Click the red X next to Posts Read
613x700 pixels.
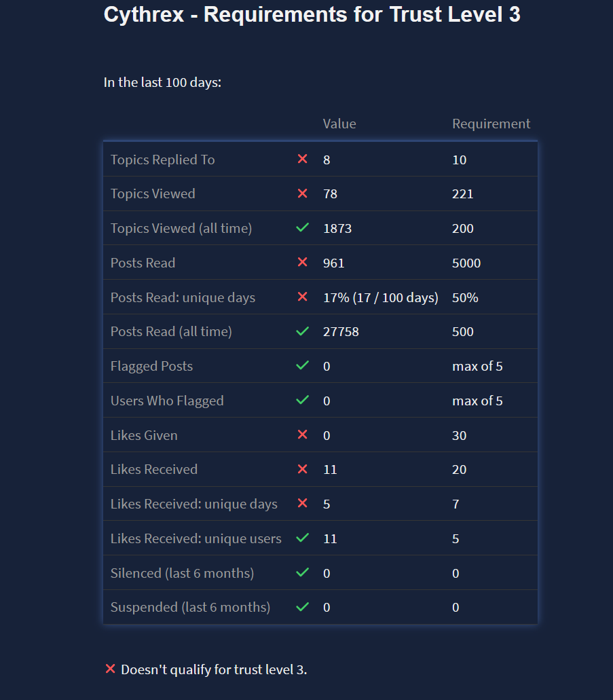[x=303, y=262]
